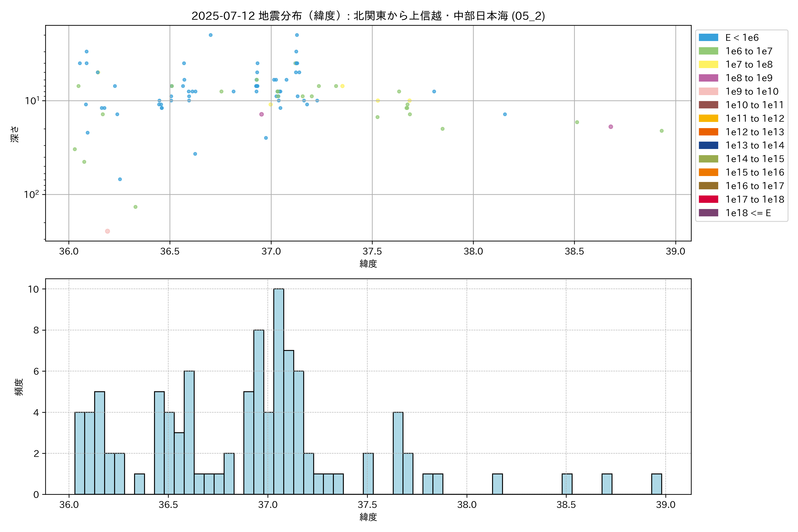Click the blue E < 1e6 legend swatch
Image resolution: width=798 pixels, height=532 pixels.
click(708, 37)
